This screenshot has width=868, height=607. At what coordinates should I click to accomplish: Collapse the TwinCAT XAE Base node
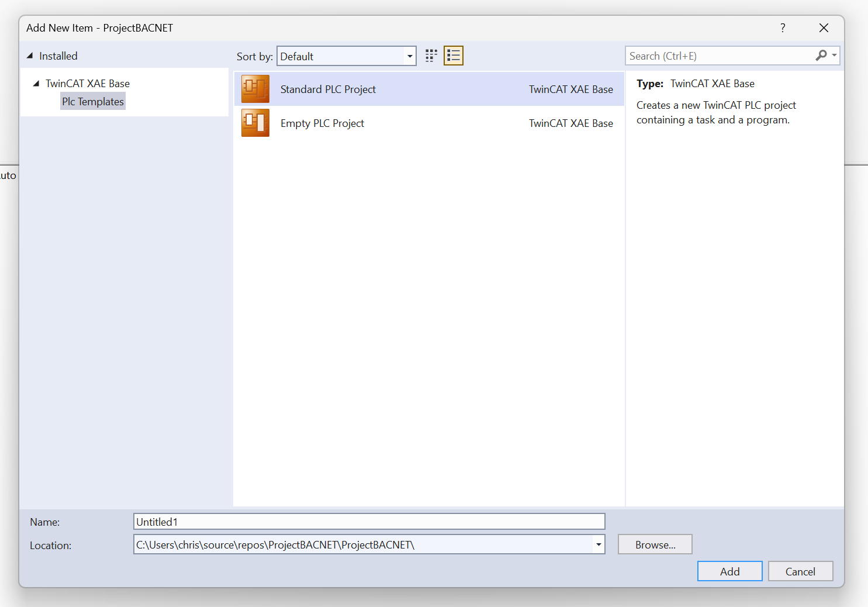click(36, 83)
